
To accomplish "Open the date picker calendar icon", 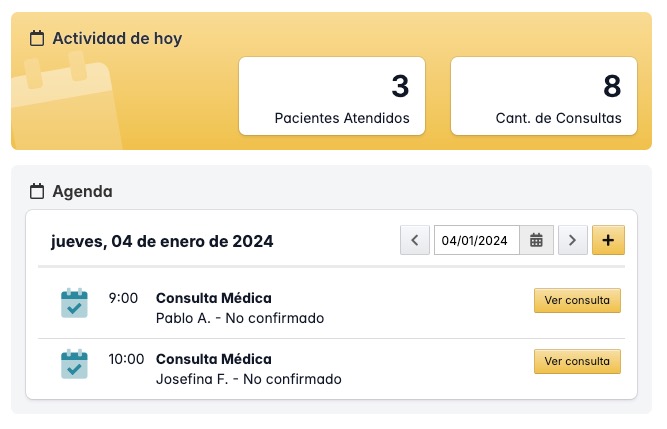I will click(x=536, y=240).
